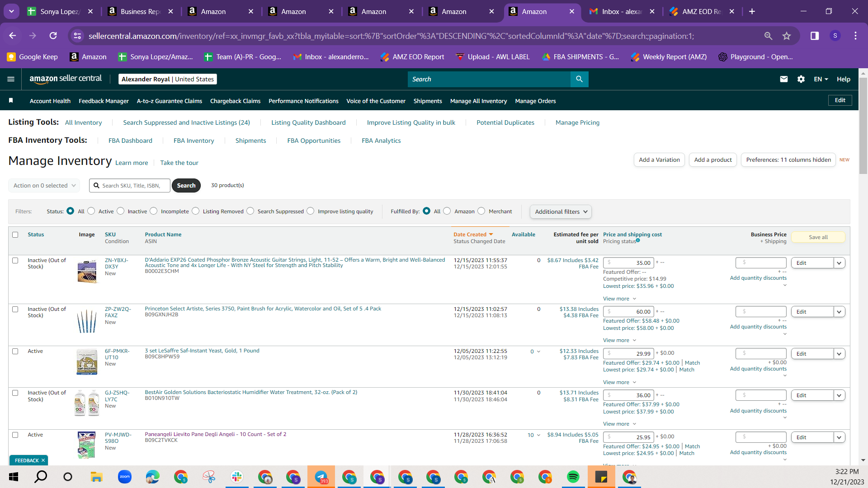Go back with the browser back arrow

(13, 36)
